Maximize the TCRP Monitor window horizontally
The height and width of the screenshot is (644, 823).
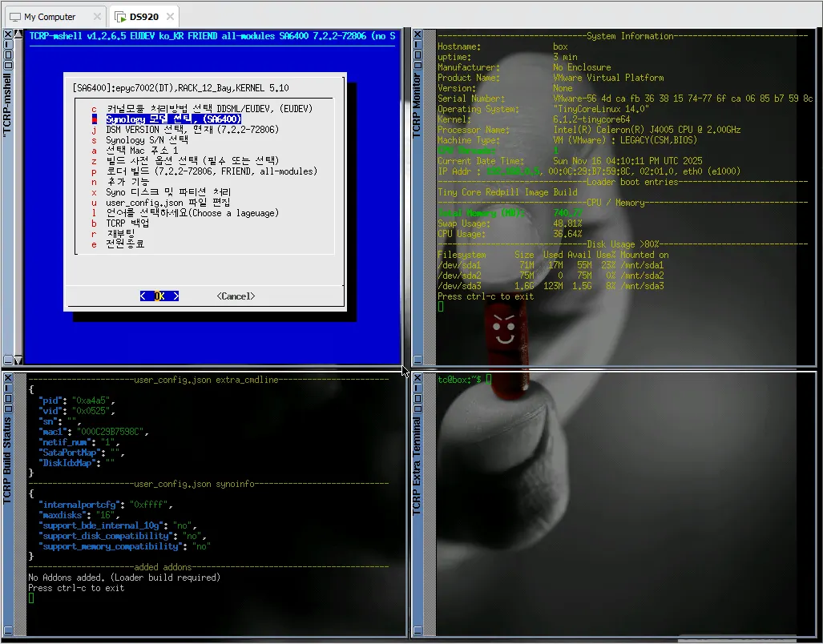pos(418,65)
